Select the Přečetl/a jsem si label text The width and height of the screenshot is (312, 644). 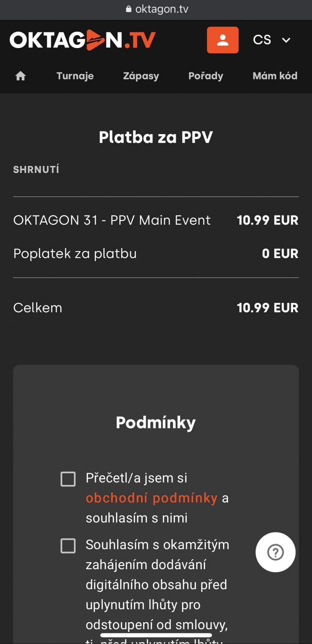(x=136, y=478)
